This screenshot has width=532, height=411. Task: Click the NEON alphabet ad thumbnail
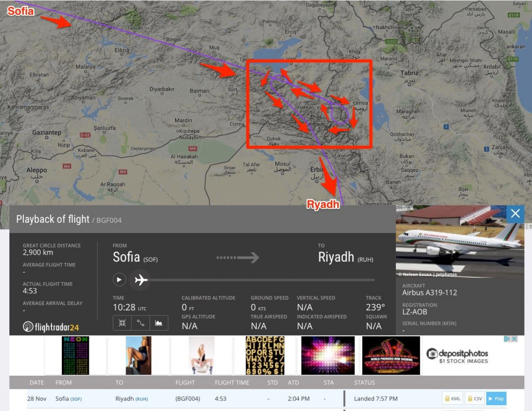pyautogui.click(x=75, y=355)
